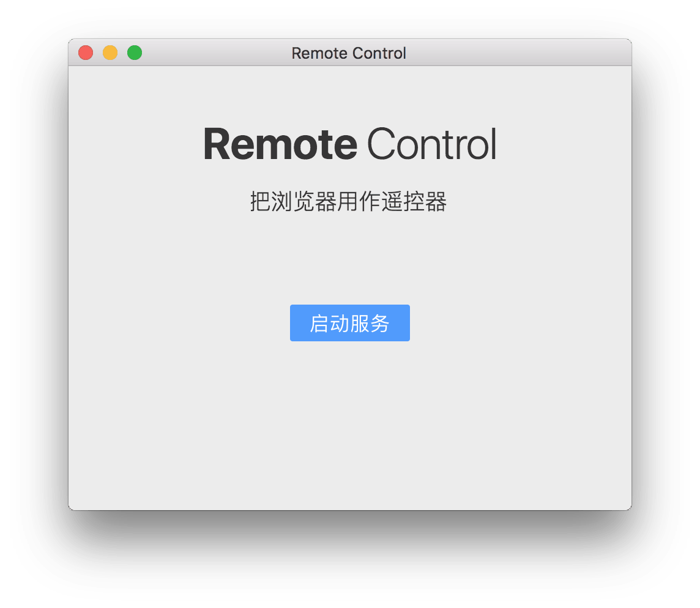Minimize window with the yellow button
The image size is (700, 608).
pyautogui.click(x=110, y=53)
